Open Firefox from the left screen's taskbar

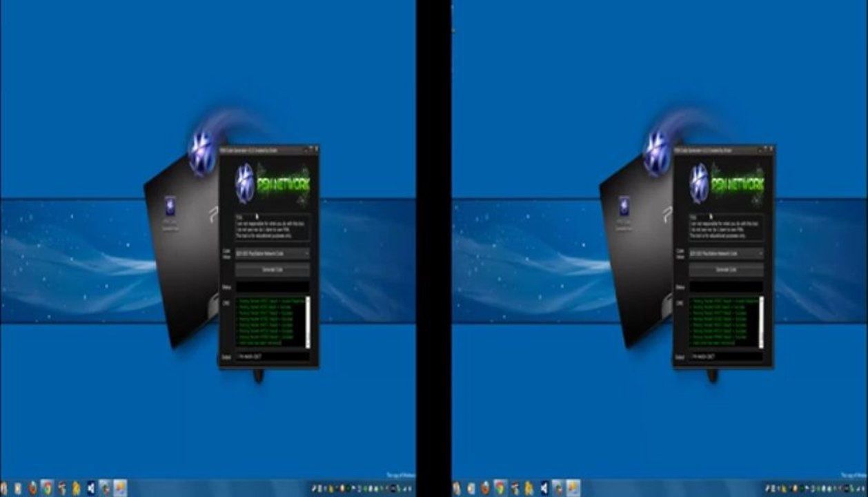tap(32, 488)
